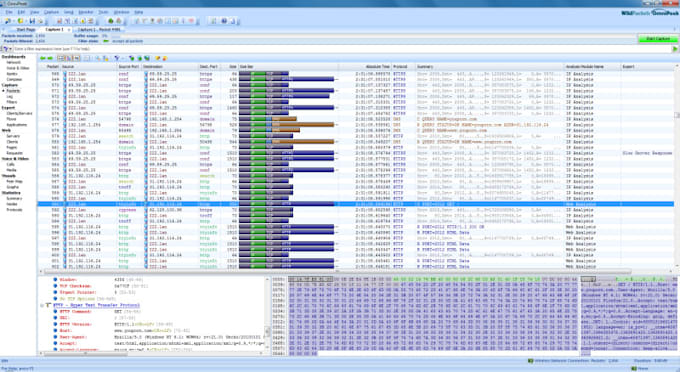Open the dropdown arrow beside the open-file icon
The width and height of the screenshot is (680, 372).
(x=26, y=21)
